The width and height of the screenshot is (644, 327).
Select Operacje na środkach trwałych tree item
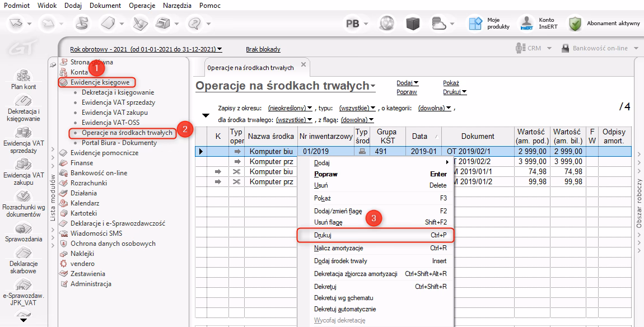pyautogui.click(x=127, y=133)
